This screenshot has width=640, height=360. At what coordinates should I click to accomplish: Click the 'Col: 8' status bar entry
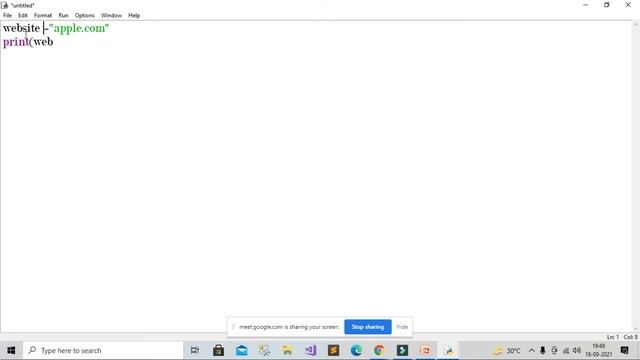coord(630,337)
